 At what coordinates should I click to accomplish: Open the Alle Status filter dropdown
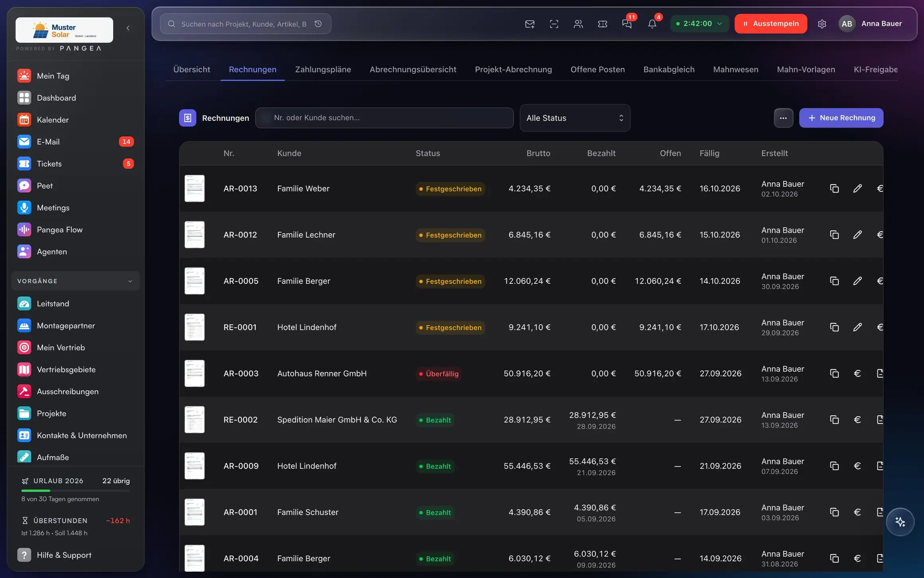pyautogui.click(x=575, y=118)
